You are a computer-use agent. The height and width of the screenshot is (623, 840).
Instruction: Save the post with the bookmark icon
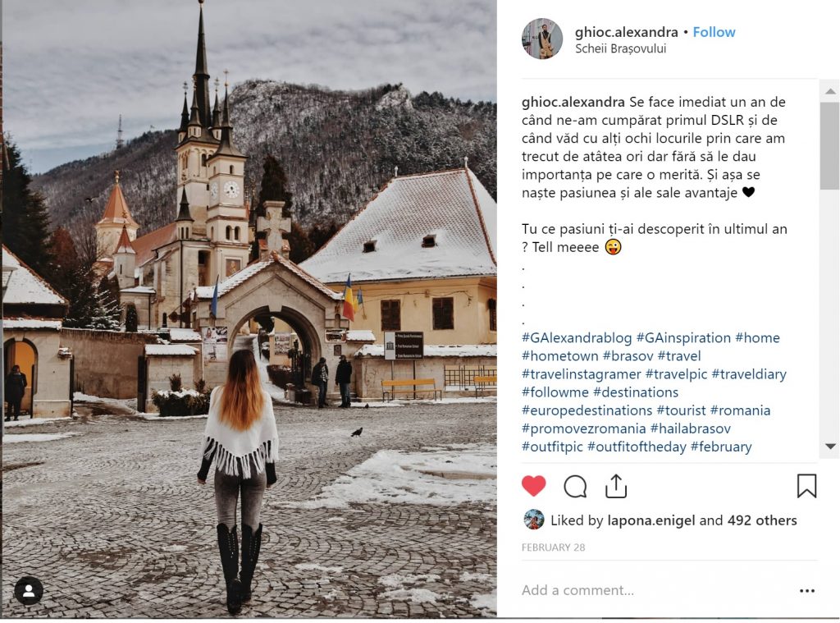click(x=806, y=486)
